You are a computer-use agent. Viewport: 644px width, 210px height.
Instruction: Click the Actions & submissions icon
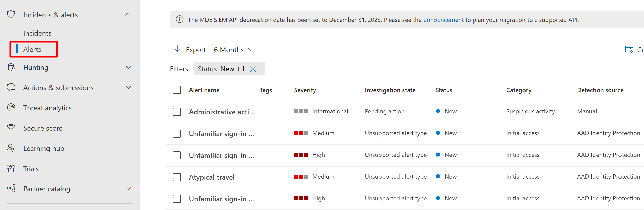pos(11,87)
